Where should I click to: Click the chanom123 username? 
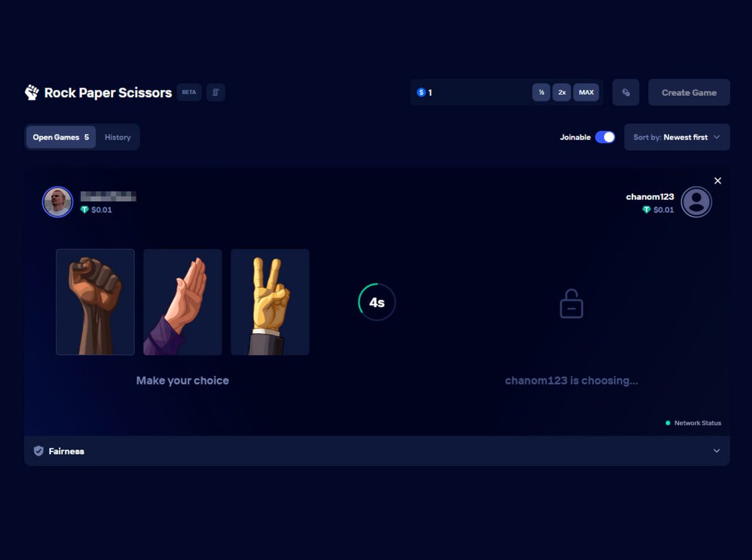(x=650, y=197)
